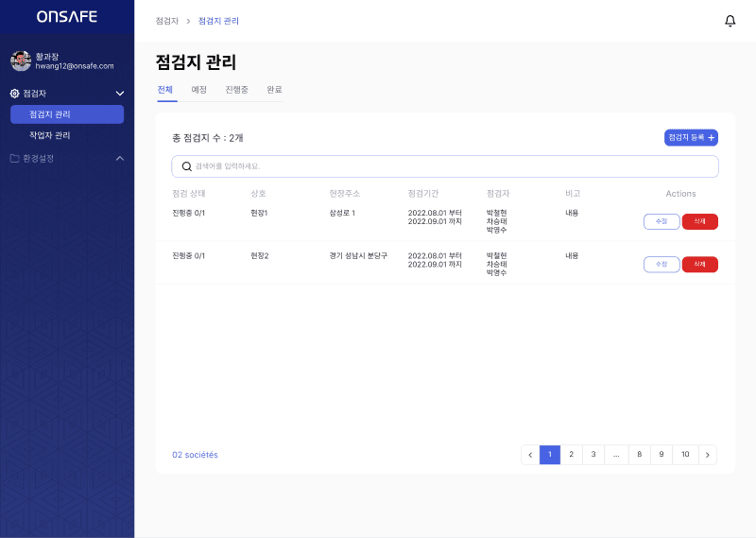This screenshot has height=538, width=756.
Task: Open the notification bell
Action: pyautogui.click(x=730, y=21)
